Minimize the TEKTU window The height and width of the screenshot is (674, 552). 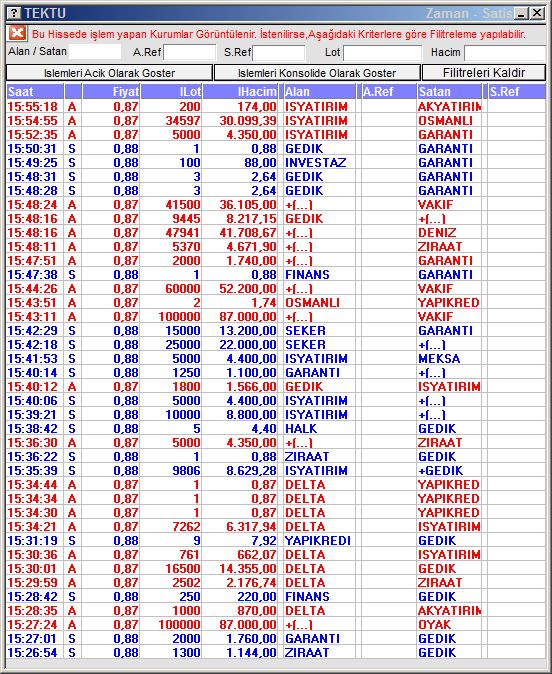click(521, 13)
